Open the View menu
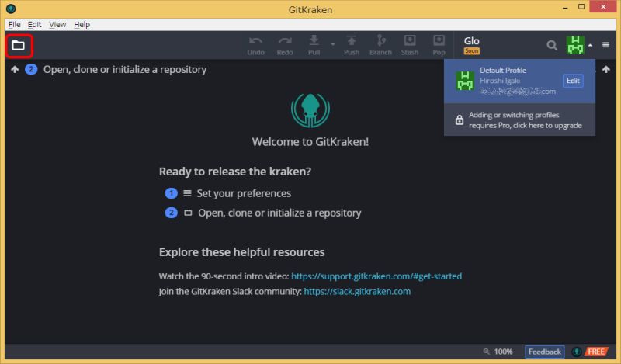The width and height of the screenshot is (621, 364). click(x=57, y=25)
